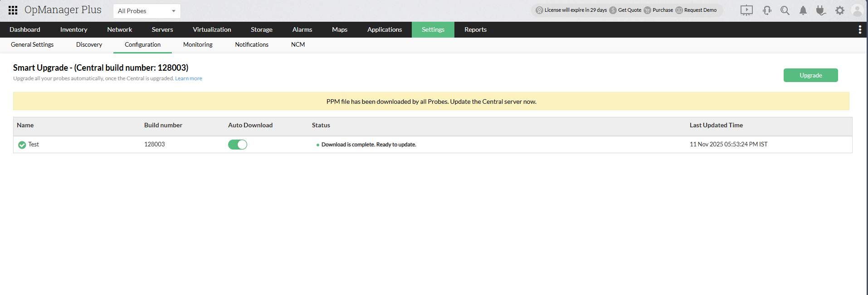Open the apps grid launcher icon
This screenshot has height=295, width=868.
(13, 10)
